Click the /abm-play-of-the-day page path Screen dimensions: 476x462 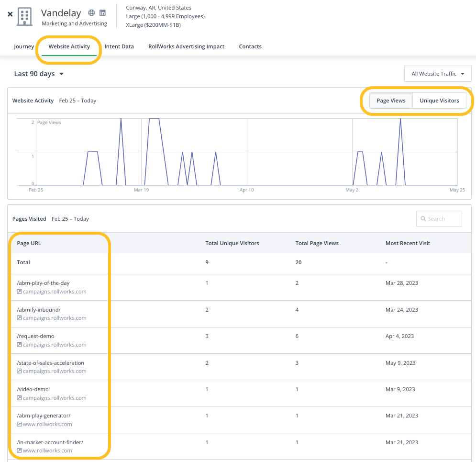43,283
